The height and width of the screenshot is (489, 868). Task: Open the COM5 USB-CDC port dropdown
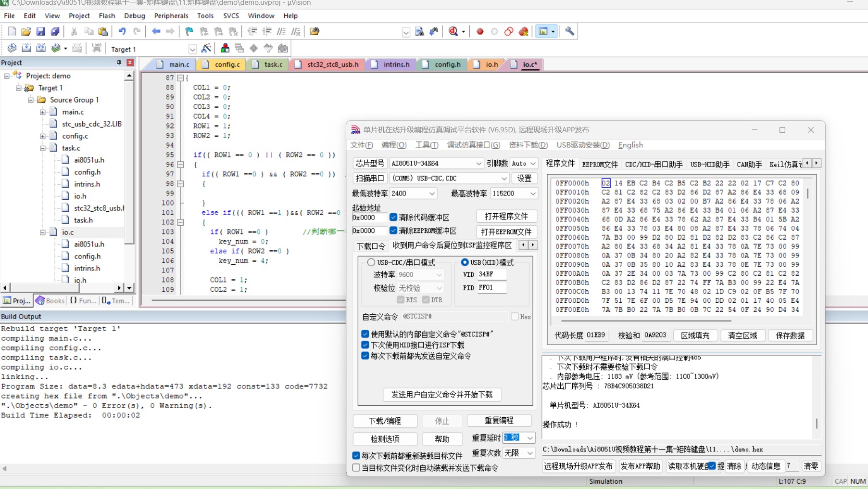coord(449,178)
